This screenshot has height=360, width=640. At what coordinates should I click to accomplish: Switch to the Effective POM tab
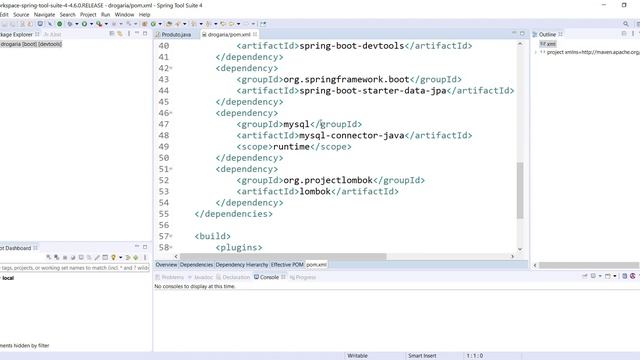tap(287, 265)
